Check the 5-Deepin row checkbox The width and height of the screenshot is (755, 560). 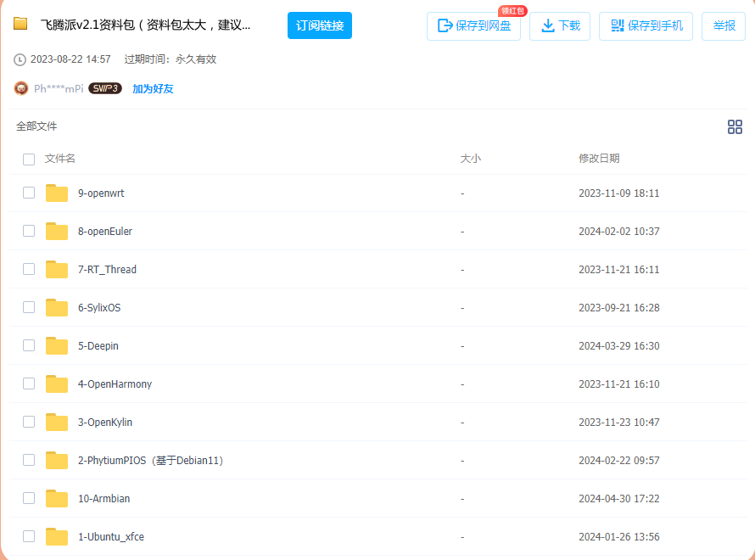tap(29, 345)
